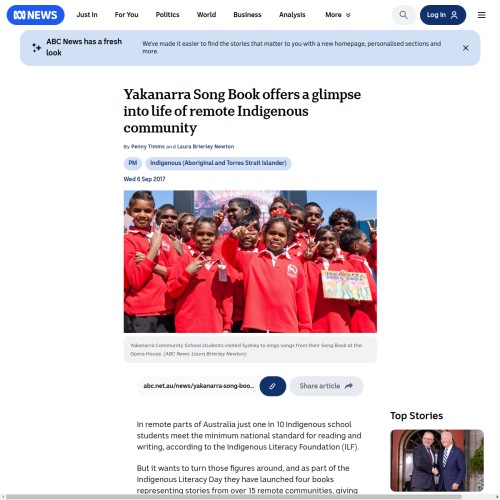Click the article URL field

point(199,386)
